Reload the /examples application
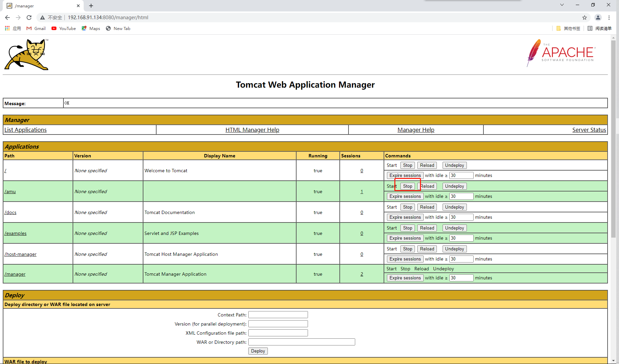 [427, 228]
